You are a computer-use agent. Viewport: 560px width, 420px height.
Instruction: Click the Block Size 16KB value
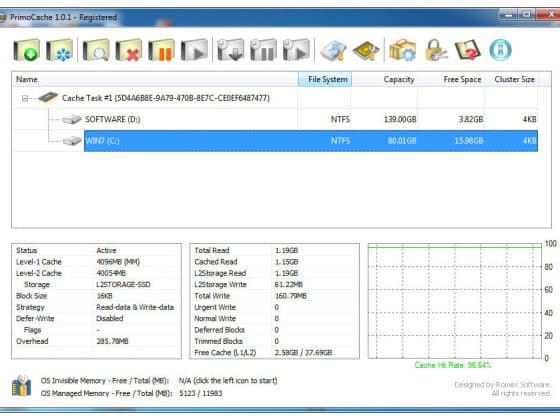104,296
